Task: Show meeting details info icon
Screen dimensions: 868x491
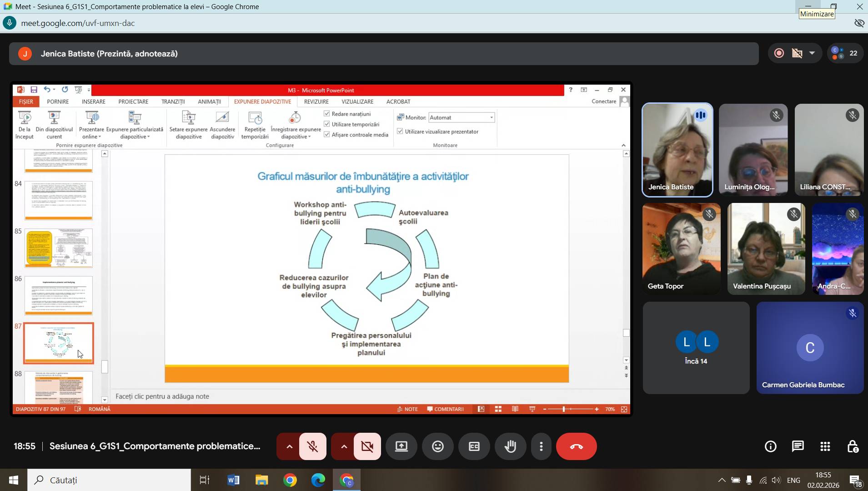Action: pos(770,446)
